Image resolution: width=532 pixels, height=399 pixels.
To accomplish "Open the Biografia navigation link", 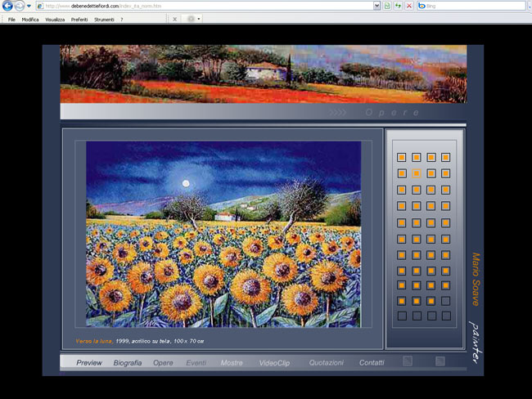I will (x=128, y=363).
